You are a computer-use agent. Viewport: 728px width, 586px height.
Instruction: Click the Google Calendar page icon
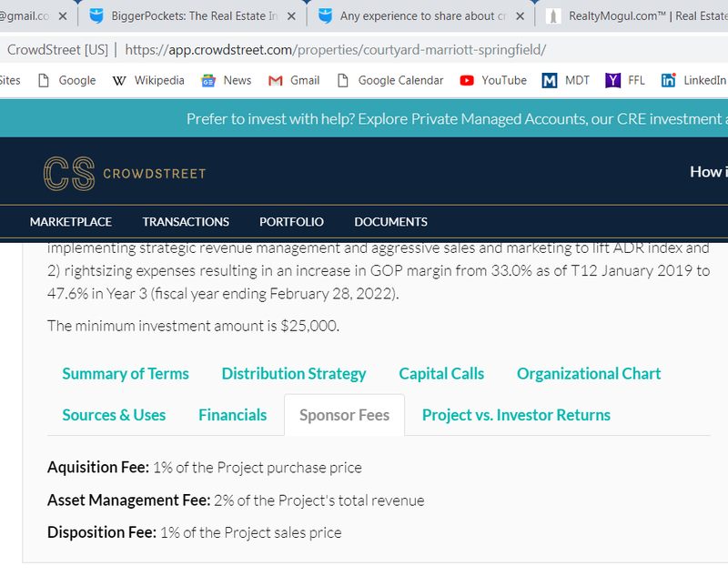[343, 81]
